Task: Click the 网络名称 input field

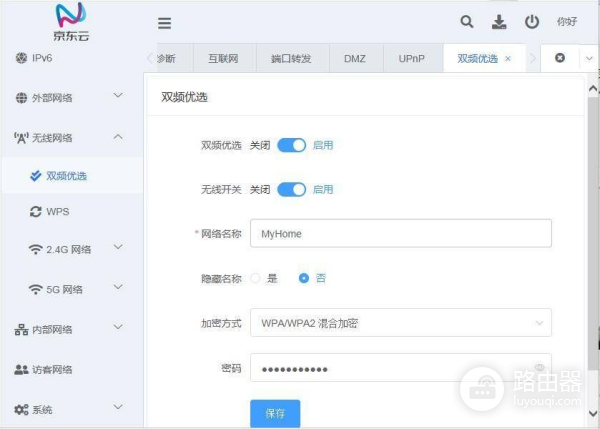Action: tap(401, 233)
